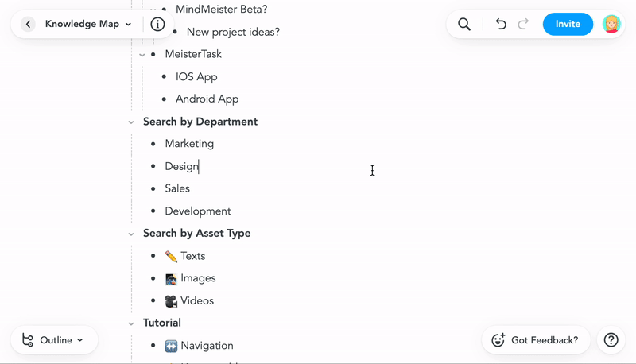Image resolution: width=636 pixels, height=364 pixels.
Task: Click the Outline view mode icon
Action: click(28, 340)
